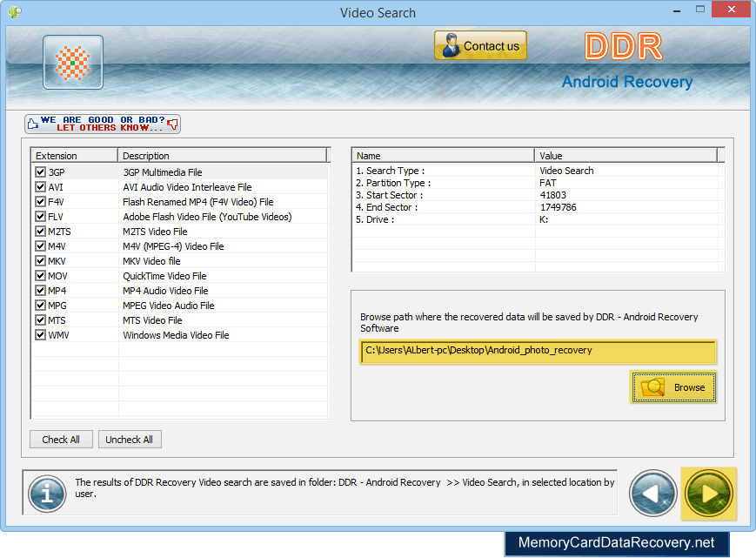Select 'M2TS Video File' description

pos(155,232)
